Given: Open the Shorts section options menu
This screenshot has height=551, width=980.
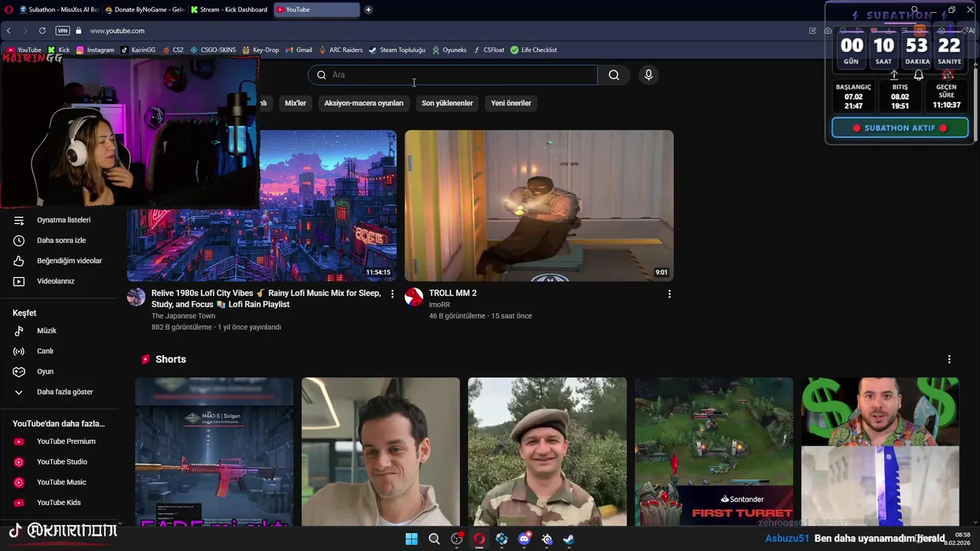Looking at the screenshot, I should click(x=949, y=360).
